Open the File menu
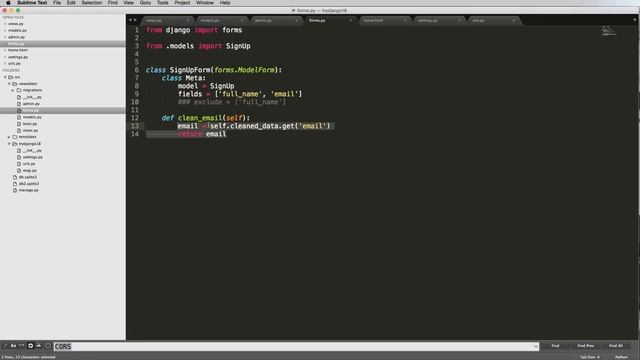Image resolution: width=640 pixels, height=360 pixels. 57,3
